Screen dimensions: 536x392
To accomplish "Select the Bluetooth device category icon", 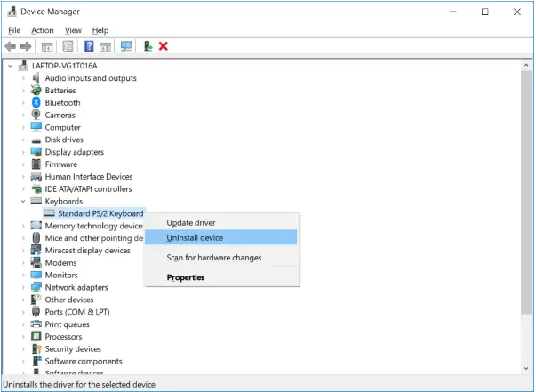I will (x=36, y=103).
